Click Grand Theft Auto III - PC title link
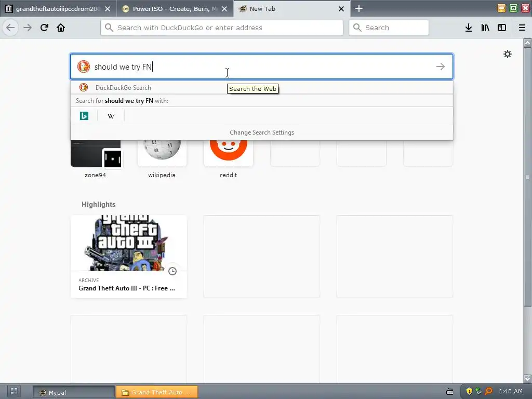Screen dimensions: 532x399 tap(127, 288)
